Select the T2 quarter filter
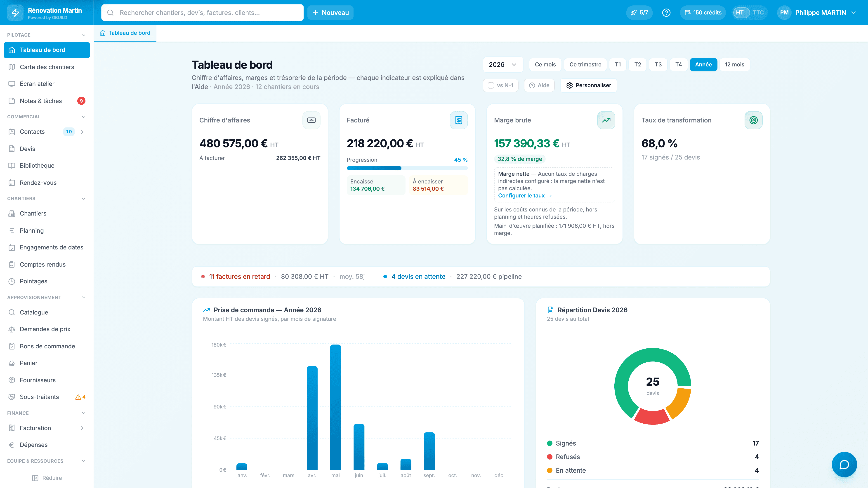The height and width of the screenshot is (488, 868). [637, 64]
